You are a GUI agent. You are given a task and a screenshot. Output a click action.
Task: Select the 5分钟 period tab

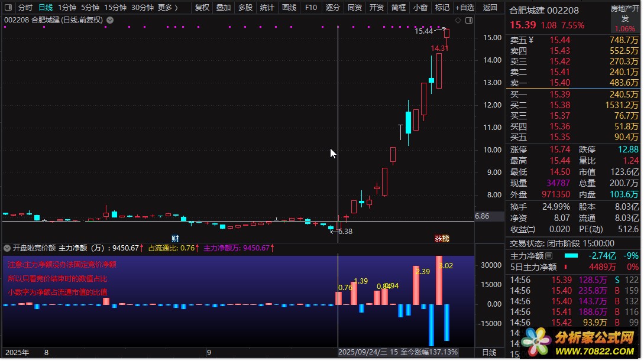90,8
